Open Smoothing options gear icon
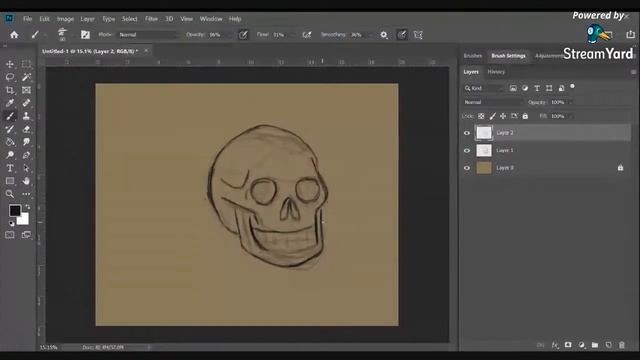Viewport: 640px width, 360px height. point(384,35)
